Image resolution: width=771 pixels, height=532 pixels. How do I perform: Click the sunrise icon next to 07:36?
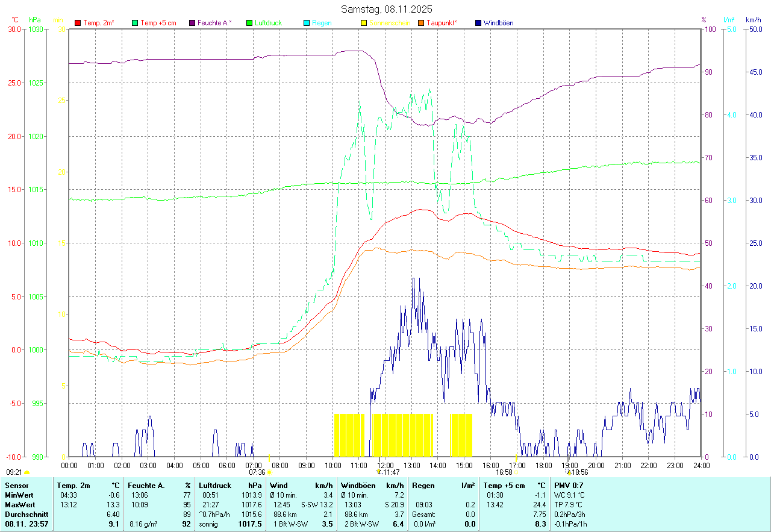coord(269,472)
